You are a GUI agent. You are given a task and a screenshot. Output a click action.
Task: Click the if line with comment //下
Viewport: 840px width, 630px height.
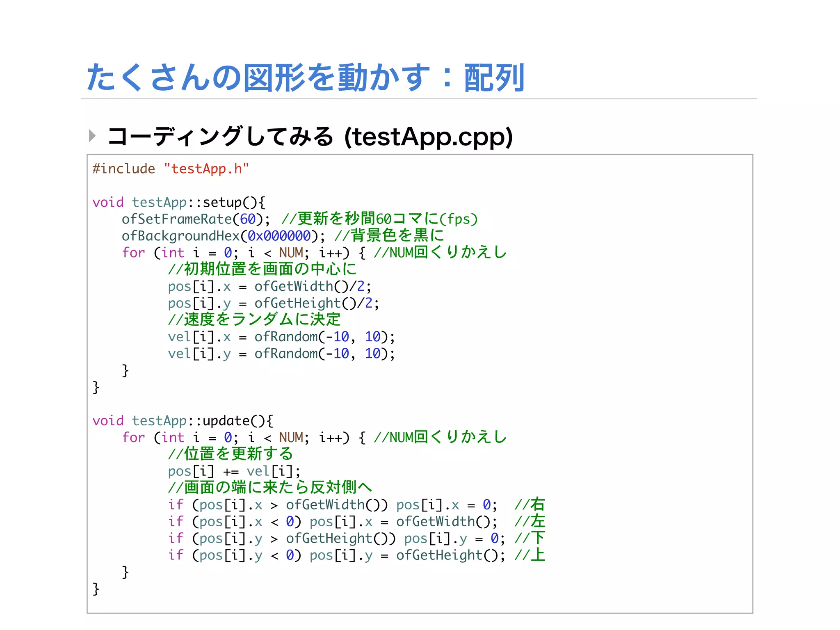pyautogui.click(x=357, y=539)
